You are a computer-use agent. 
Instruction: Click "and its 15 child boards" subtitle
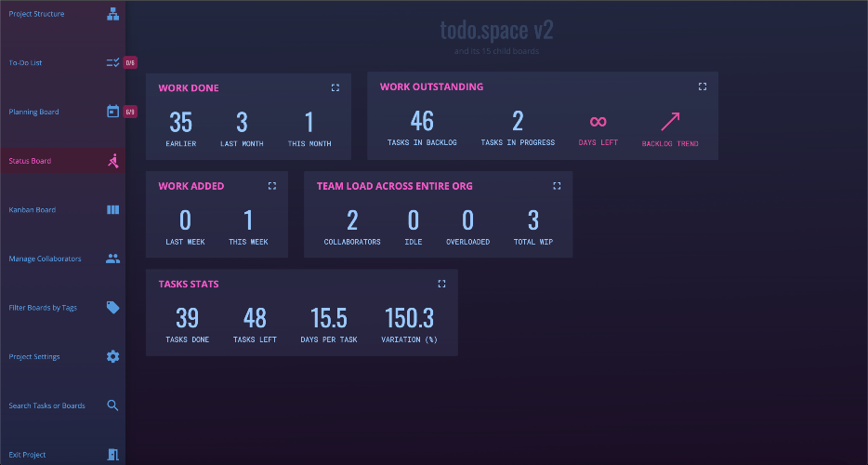click(496, 51)
